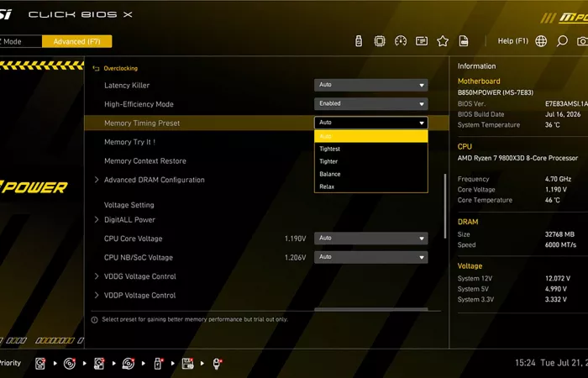Click the DRAM size 32768 MB value
Viewport: 588px width, 378px height.
[559, 234]
